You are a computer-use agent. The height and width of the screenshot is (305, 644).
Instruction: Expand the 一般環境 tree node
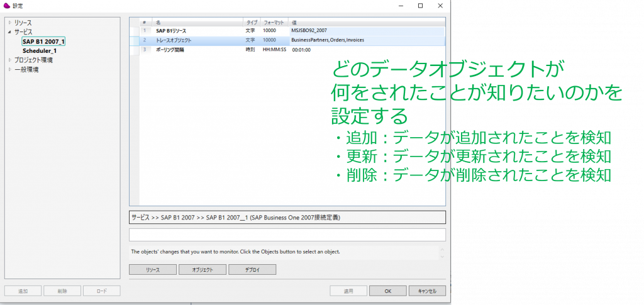9,70
